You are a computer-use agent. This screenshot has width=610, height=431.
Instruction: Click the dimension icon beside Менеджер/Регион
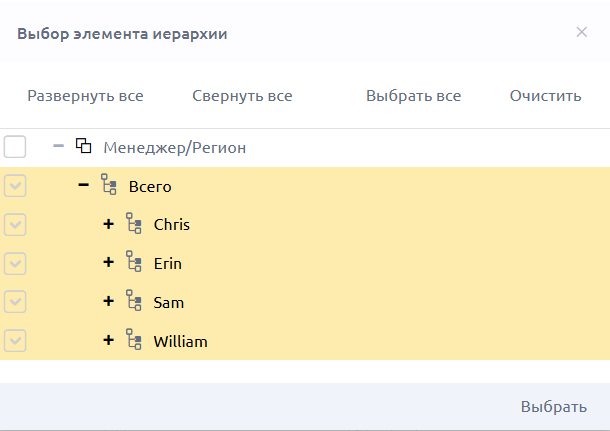84,146
